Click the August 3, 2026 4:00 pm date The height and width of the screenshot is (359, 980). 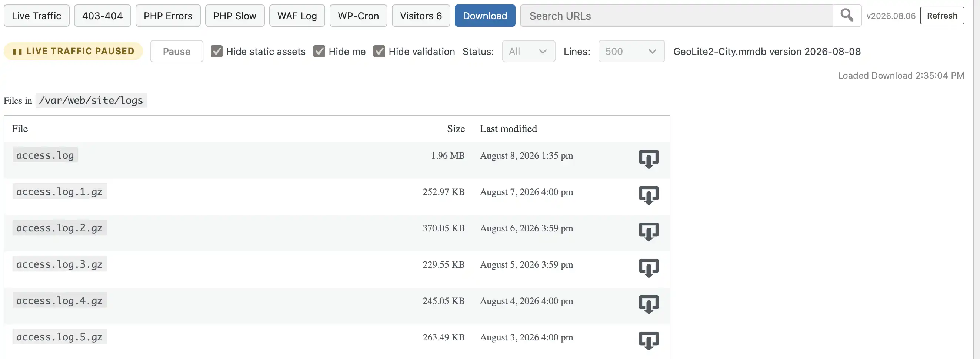pyautogui.click(x=527, y=337)
